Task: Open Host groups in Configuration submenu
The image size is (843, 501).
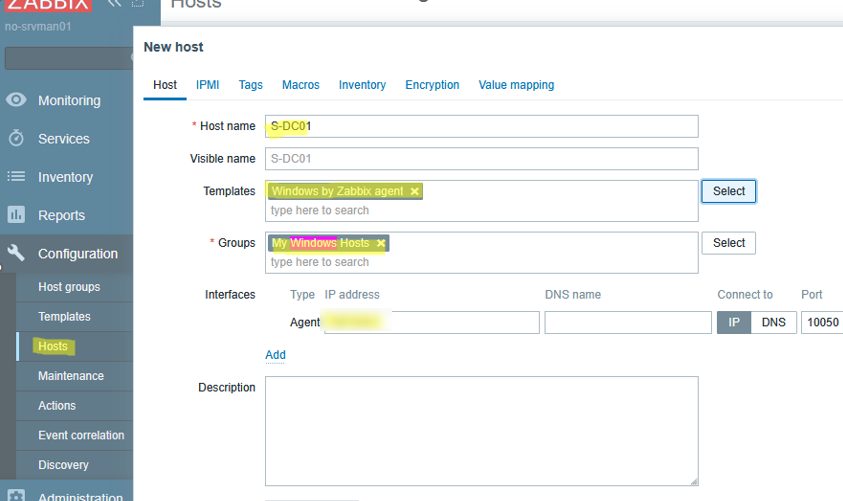Action: tap(69, 287)
